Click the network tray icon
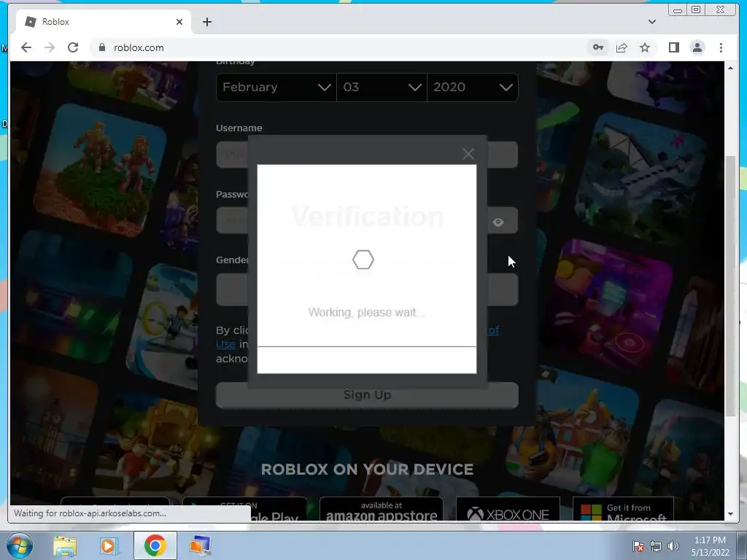This screenshot has width=747, height=560. 656,546
